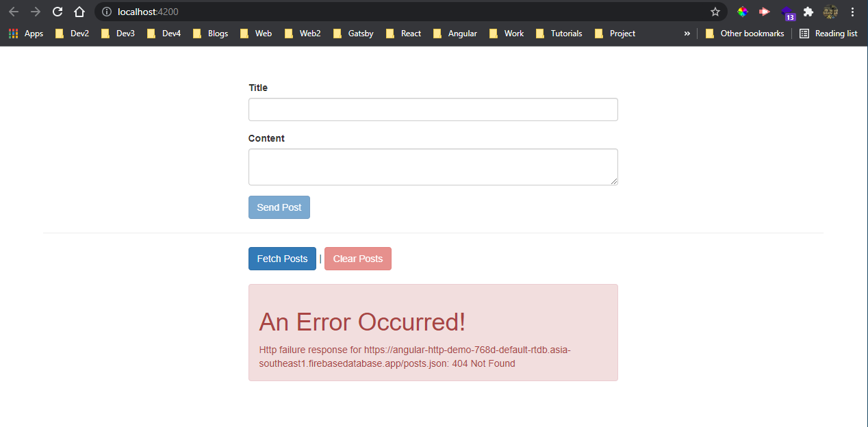Open the extension with badge 13
The width and height of the screenshot is (868, 427).
pos(787,12)
